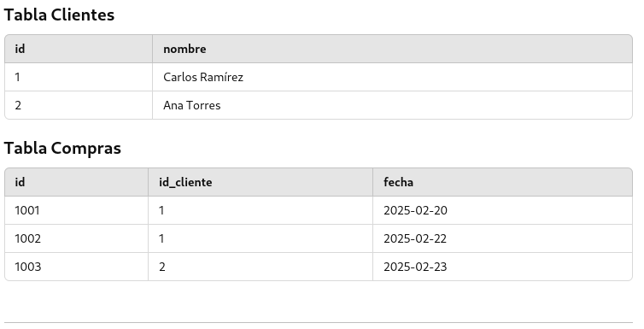Select purchase id 1003 cell
The image size is (644, 329).
tap(76, 267)
